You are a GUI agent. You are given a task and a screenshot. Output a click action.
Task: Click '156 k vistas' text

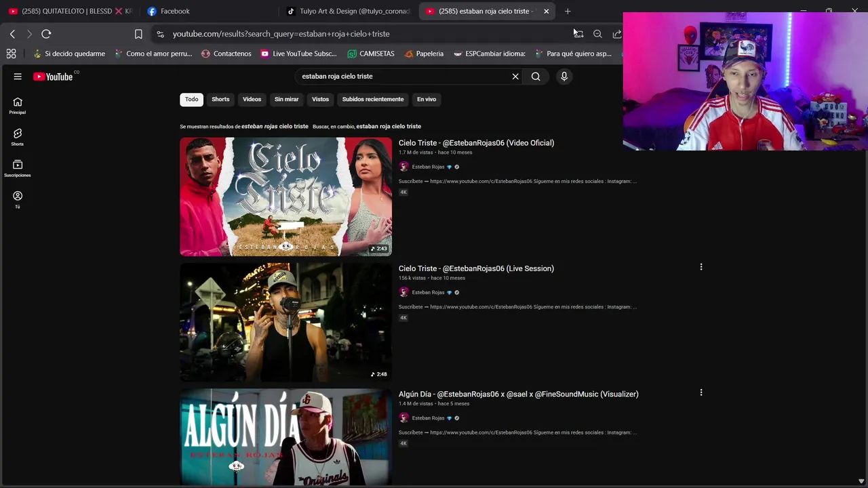point(412,278)
